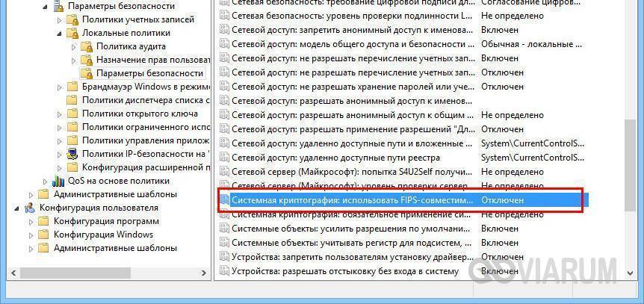Select удаленно доступные пути и вложенные policy text

click(352, 143)
